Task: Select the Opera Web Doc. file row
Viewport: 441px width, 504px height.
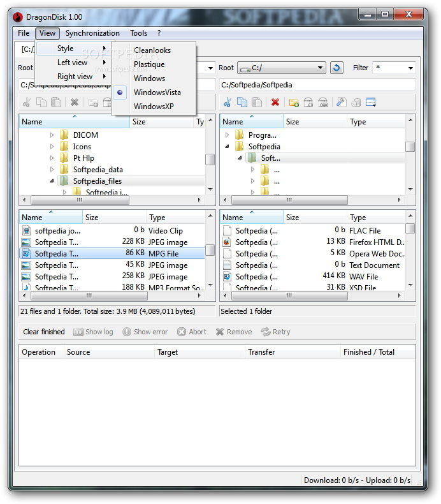Action: point(313,254)
